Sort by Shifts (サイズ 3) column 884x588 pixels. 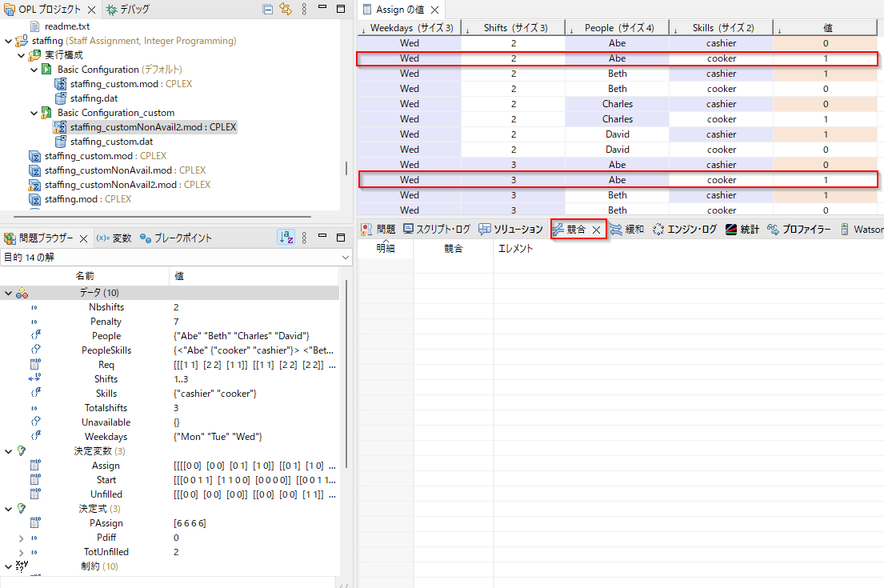pyautogui.click(x=513, y=28)
